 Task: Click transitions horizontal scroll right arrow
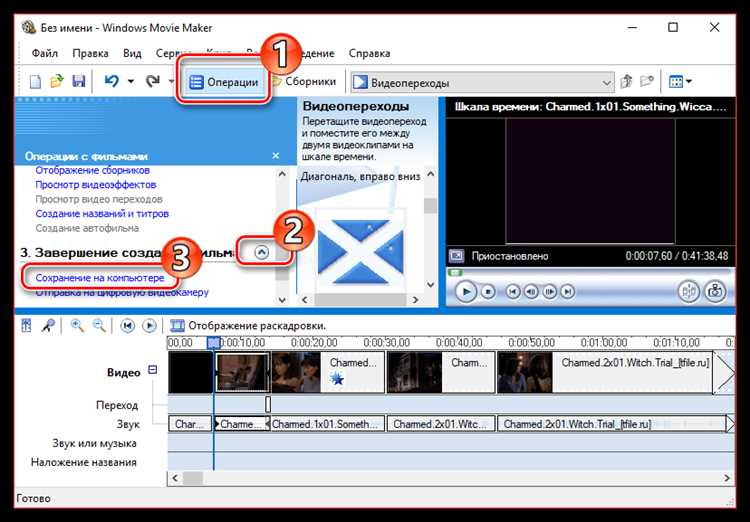tap(415, 300)
